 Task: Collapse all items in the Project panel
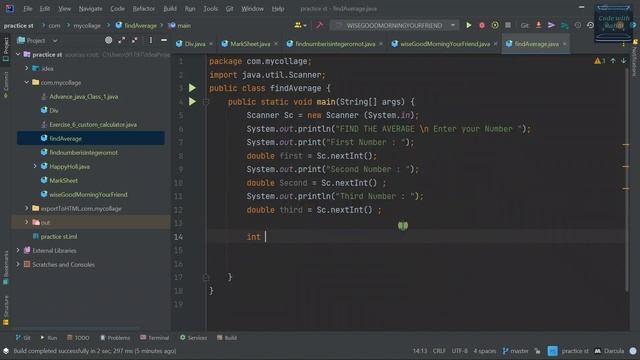click(x=135, y=40)
